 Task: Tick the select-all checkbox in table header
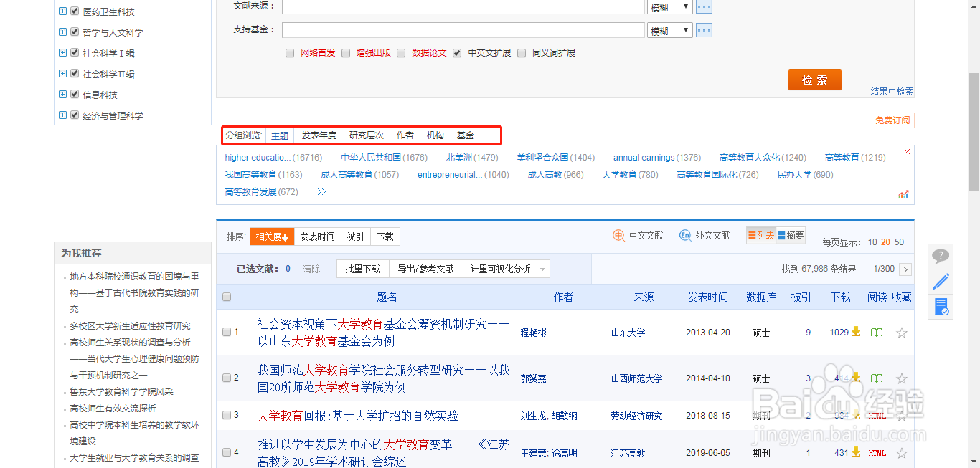227,297
